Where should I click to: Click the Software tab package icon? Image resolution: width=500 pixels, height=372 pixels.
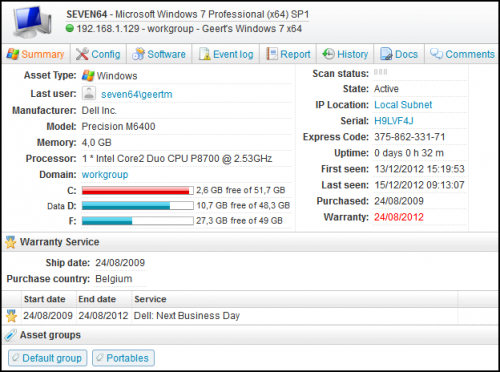click(x=138, y=54)
